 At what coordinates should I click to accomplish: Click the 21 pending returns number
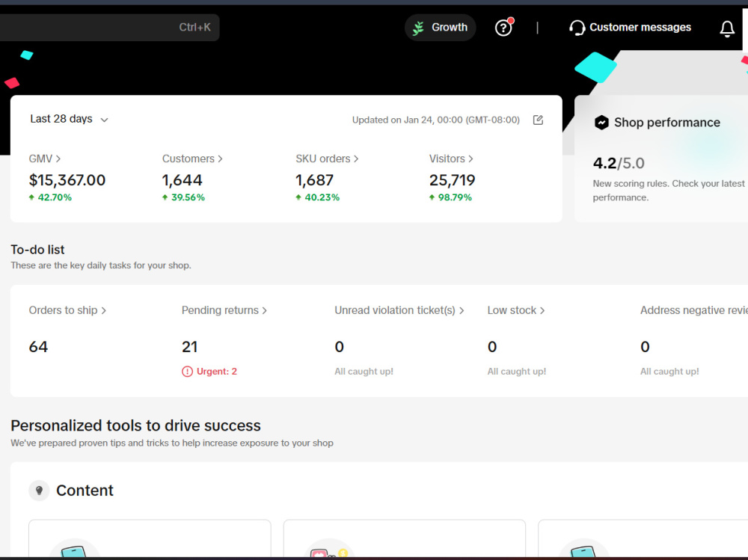click(x=189, y=347)
